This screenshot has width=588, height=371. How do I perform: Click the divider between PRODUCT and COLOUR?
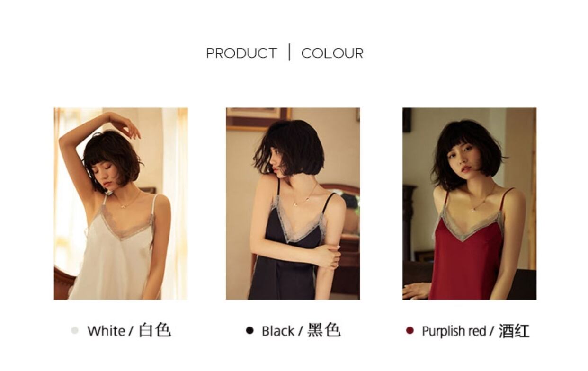[x=289, y=52]
